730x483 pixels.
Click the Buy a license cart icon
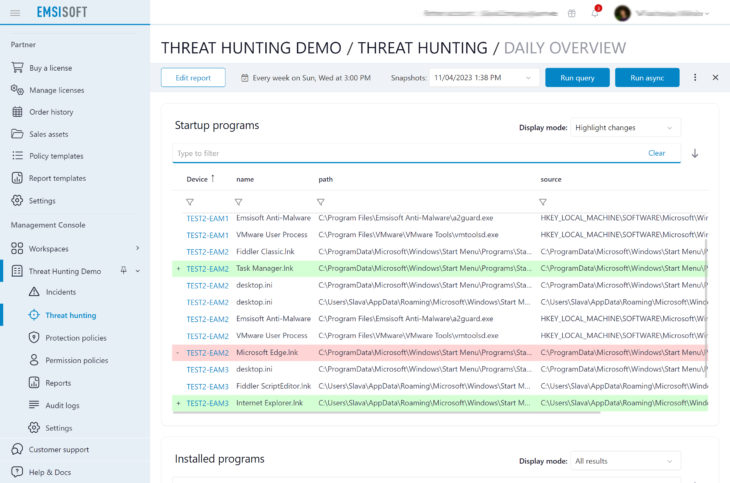(x=17, y=68)
